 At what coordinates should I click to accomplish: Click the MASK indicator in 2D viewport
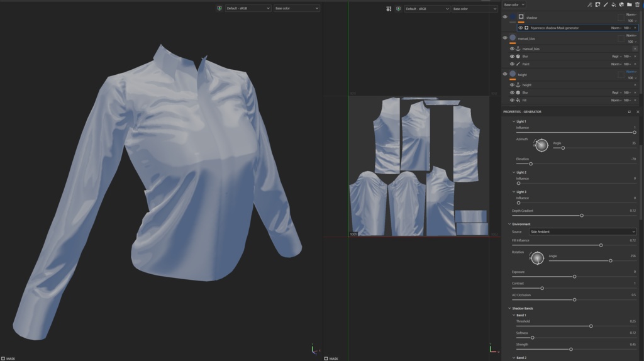click(x=331, y=358)
